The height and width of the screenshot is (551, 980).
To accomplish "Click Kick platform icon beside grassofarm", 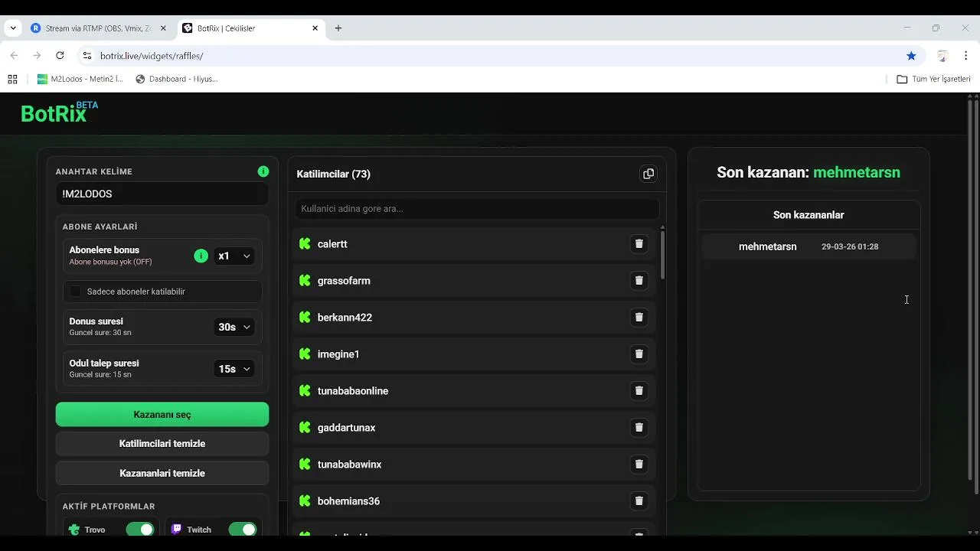I will tap(305, 281).
